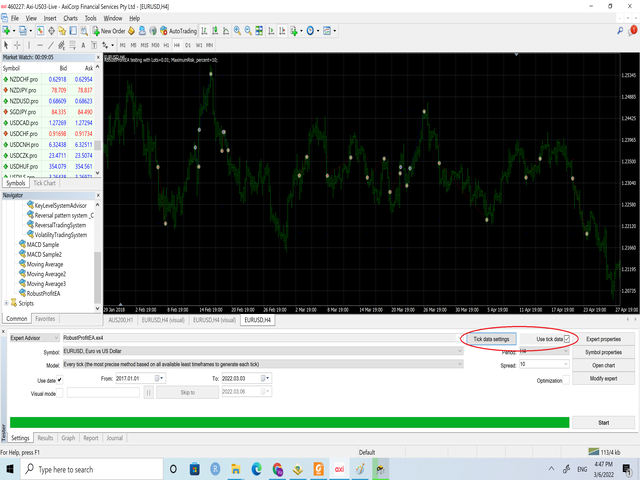Select the vertical line drawing tool
Viewport: 640px width, 480px height.
(29, 45)
